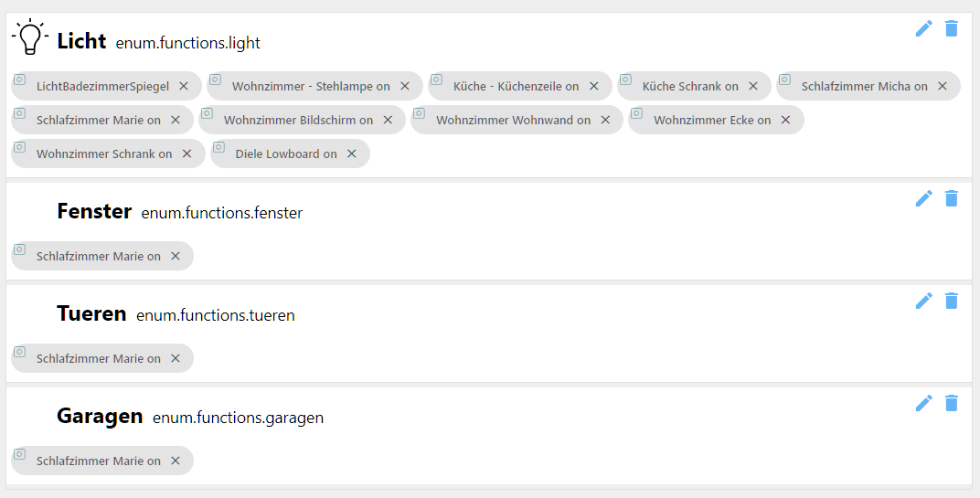The height and width of the screenshot is (498, 980).
Task: Delete the Fenster function via trash icon
Action: pos(952,198)
